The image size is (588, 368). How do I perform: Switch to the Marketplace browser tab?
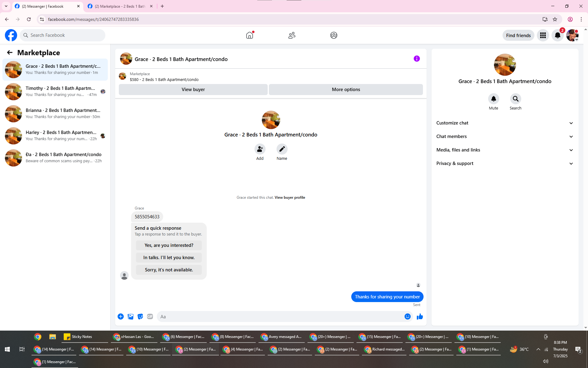119,6
